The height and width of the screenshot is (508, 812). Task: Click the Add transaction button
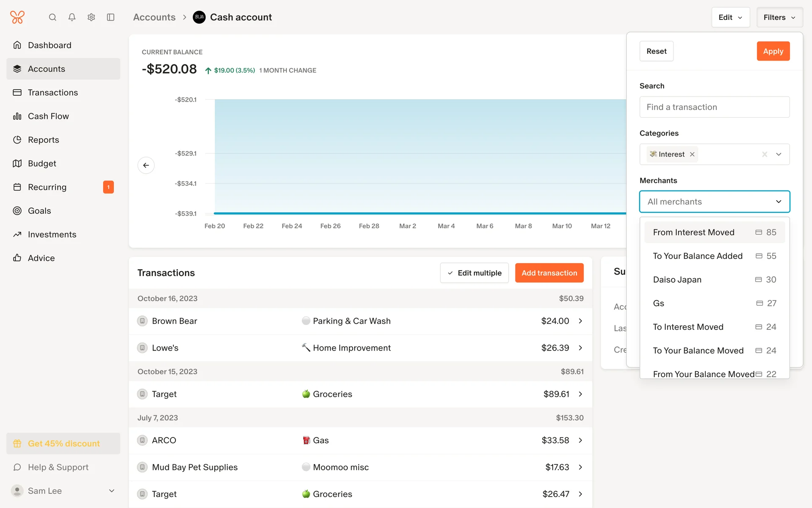[x=549, y=273]
